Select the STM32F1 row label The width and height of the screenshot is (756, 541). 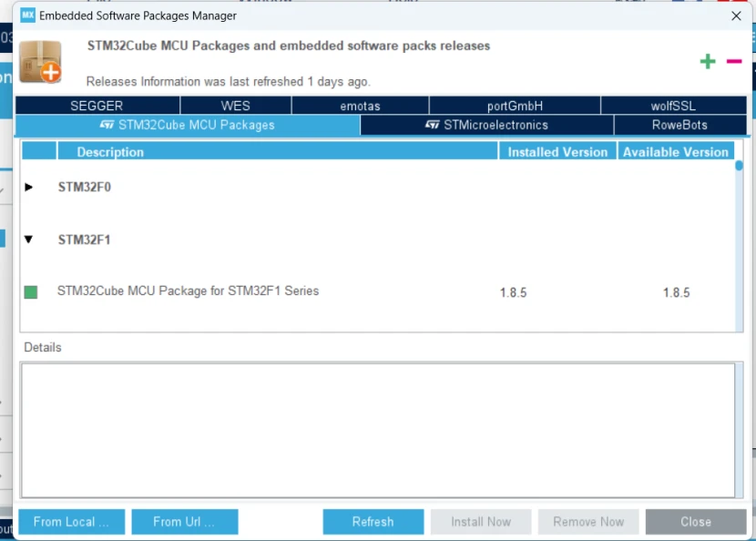coord(85,240)
